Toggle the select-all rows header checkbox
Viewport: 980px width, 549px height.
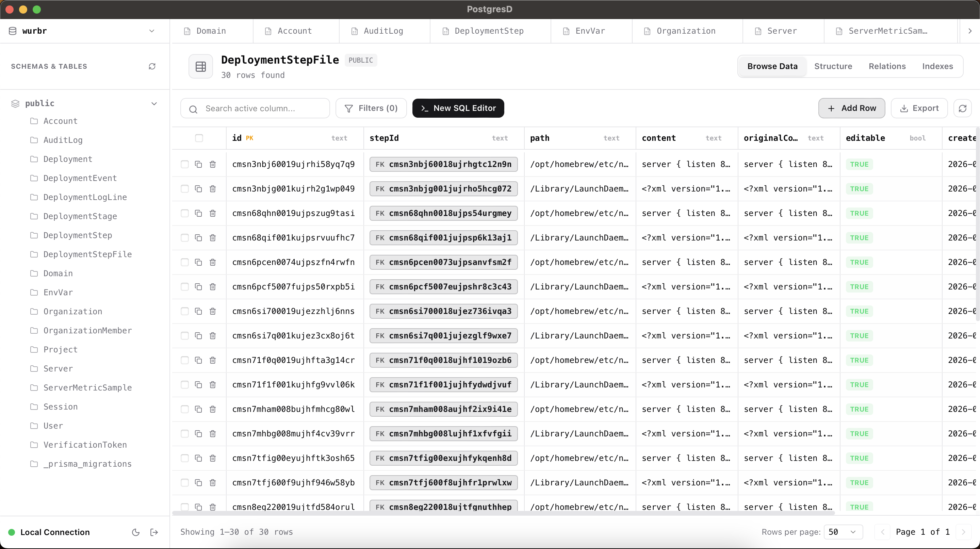click(199, 138)
